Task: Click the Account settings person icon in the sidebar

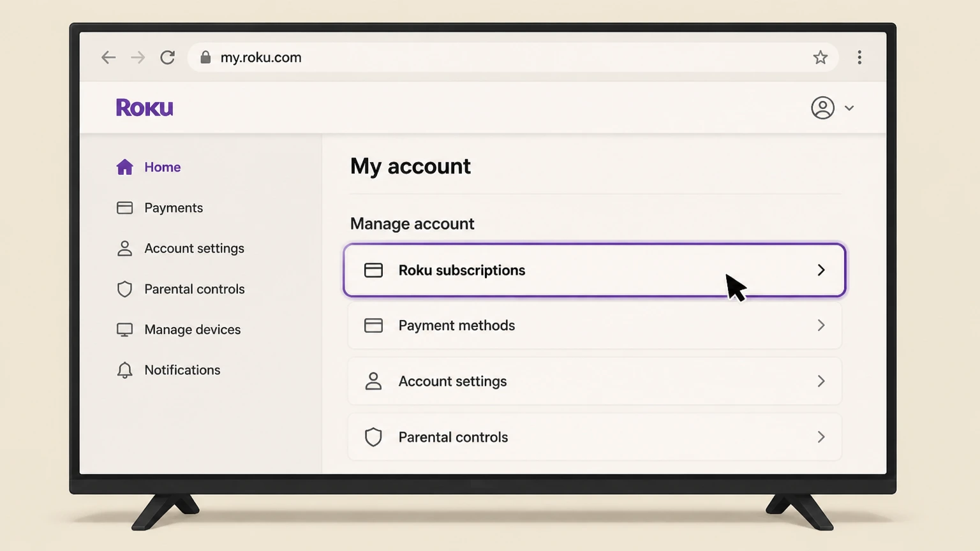Action: (x=124, y=249)
